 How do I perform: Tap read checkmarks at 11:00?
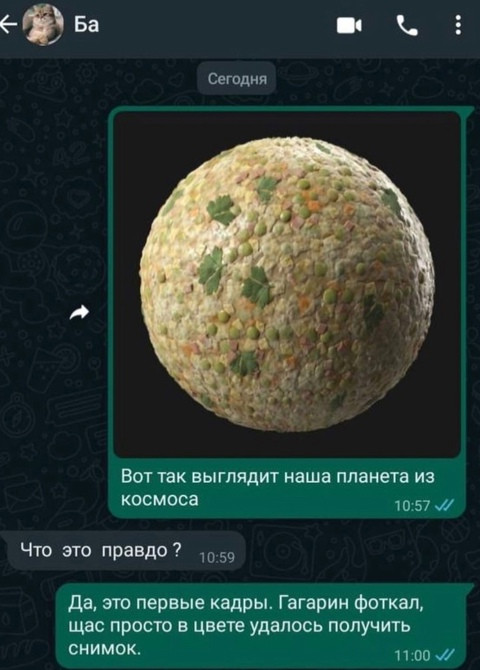445,655
